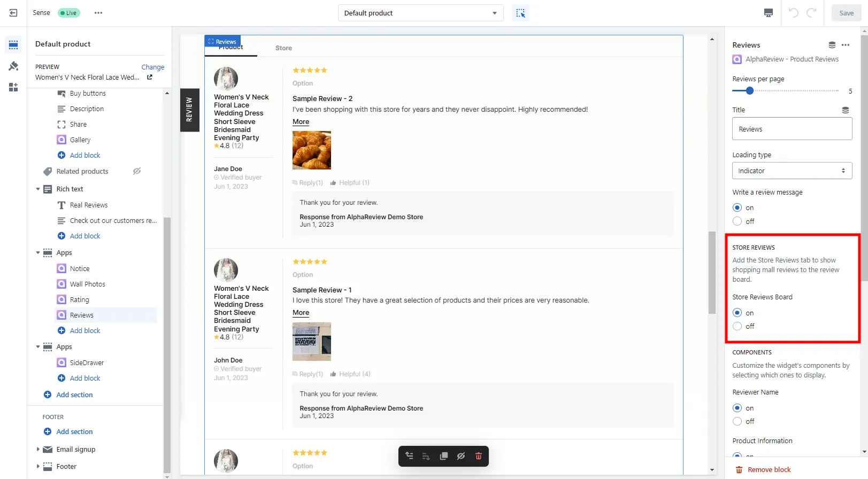Image resolution: width=868 pixels, height=479 pixels.
Task: Toggle the inspector selection tool
Action: 520,13
